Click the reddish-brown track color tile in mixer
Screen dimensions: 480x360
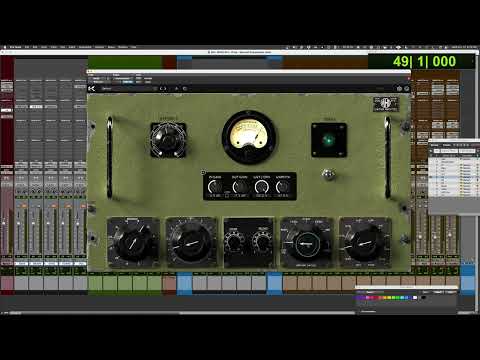click(169, 283)
